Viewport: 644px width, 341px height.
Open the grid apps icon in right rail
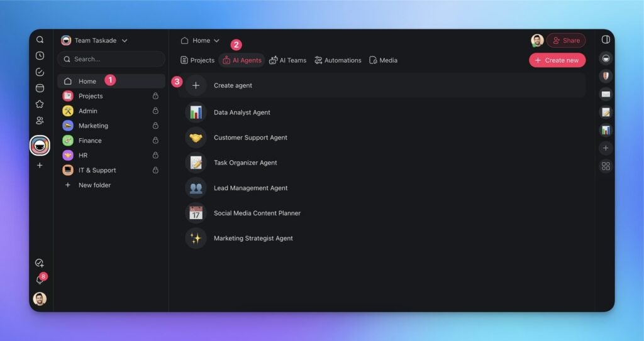(x=606, y=166)
